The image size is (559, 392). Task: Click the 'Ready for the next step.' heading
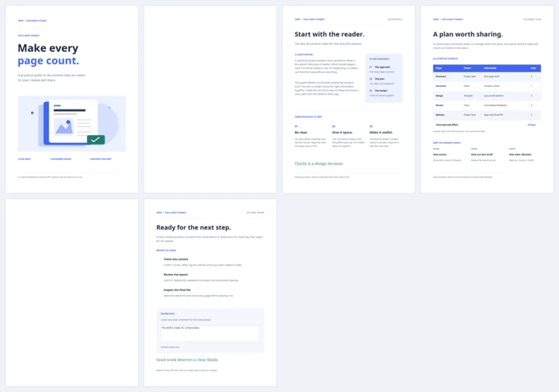193,227
